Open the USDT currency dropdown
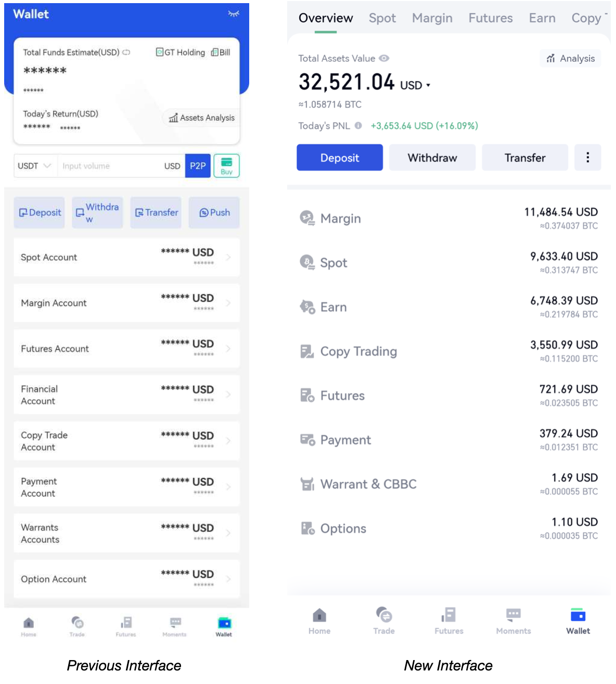This screenshot has height=684, width=616. [35, 166]
